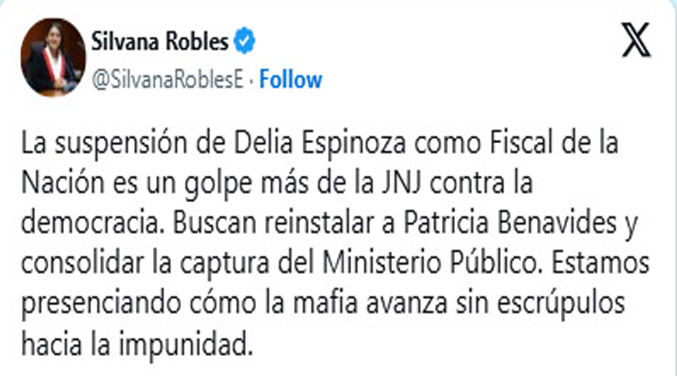Click the phrase "Ministerio Público"
Screen dimensions: 677x376
tap(432, 262)
